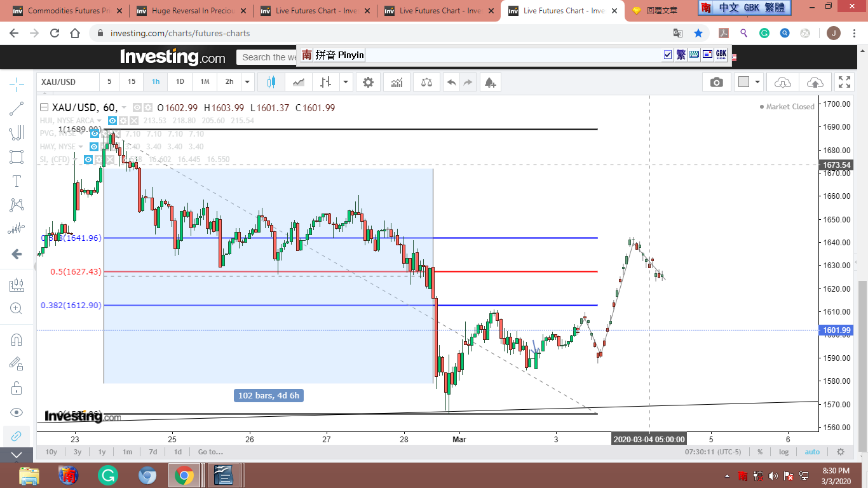Click the 'Go to...' date button
868x488 pixels.
[210, 452]
